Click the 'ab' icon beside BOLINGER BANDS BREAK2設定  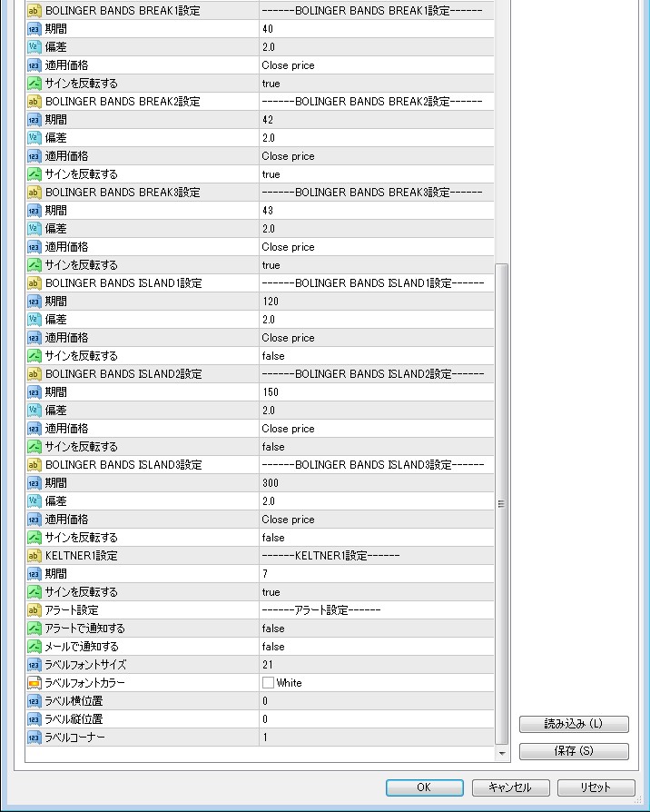tap(34, 102)
